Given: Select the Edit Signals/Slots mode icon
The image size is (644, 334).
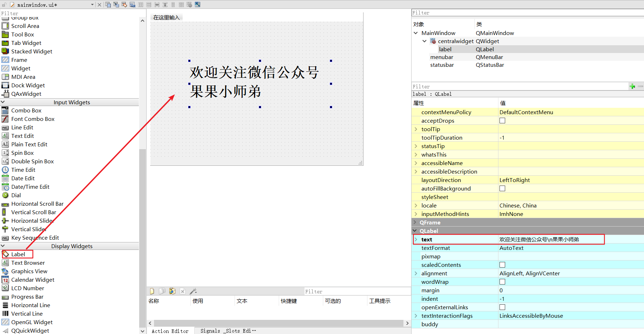Looking at the screenshot, I should coord(116,5).
